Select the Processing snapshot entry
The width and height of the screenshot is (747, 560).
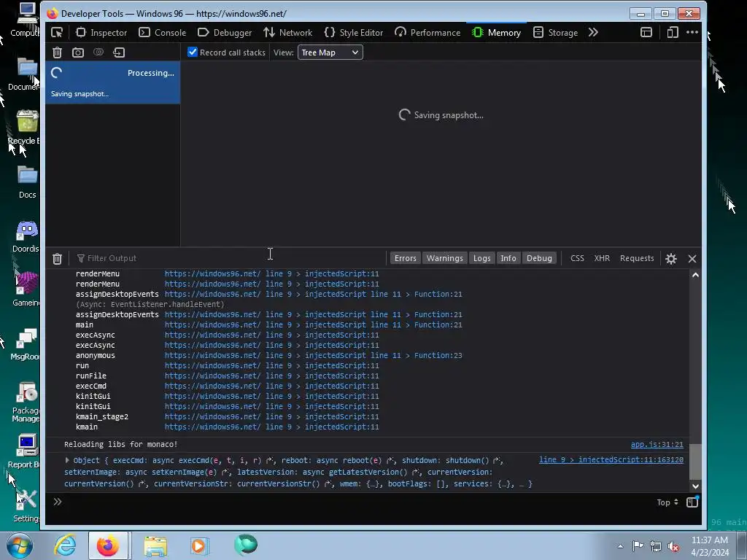click(x=113, y=82)
